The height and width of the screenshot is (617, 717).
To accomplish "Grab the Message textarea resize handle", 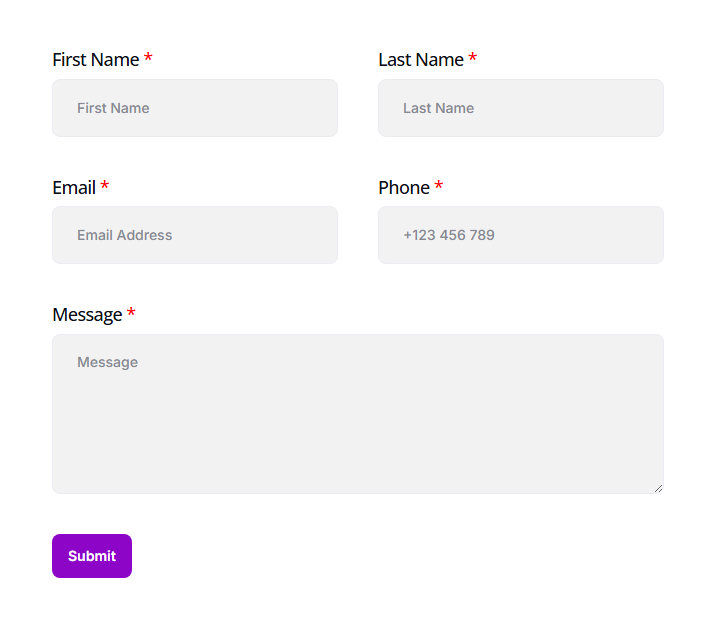I will click(658, 488).
